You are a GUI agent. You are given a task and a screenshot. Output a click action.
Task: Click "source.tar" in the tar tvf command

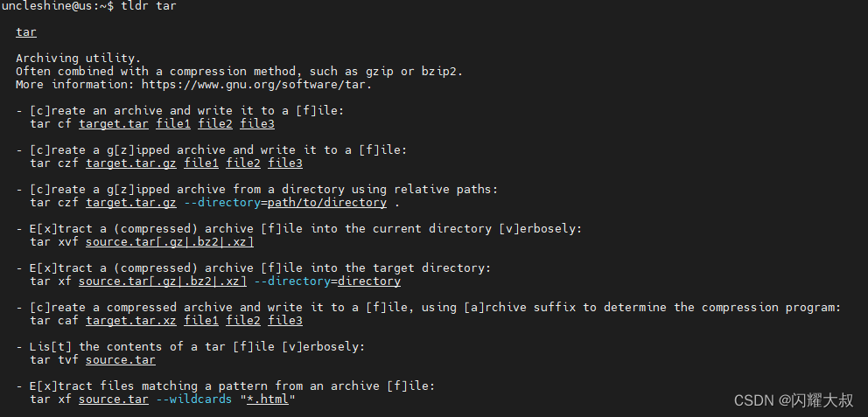(120, 360)
